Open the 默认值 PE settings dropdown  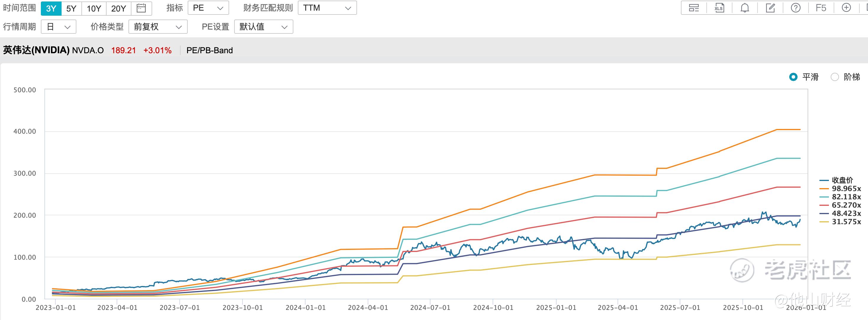tap(263, 27)
